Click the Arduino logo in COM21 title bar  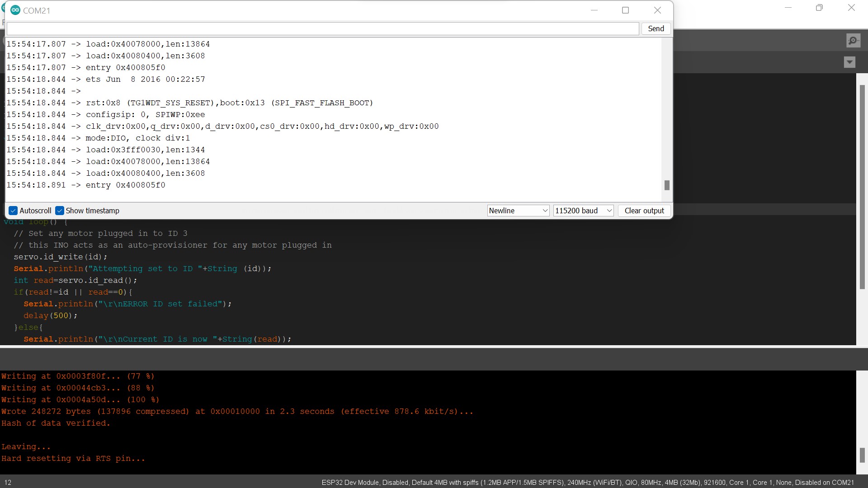pos(15,10)
